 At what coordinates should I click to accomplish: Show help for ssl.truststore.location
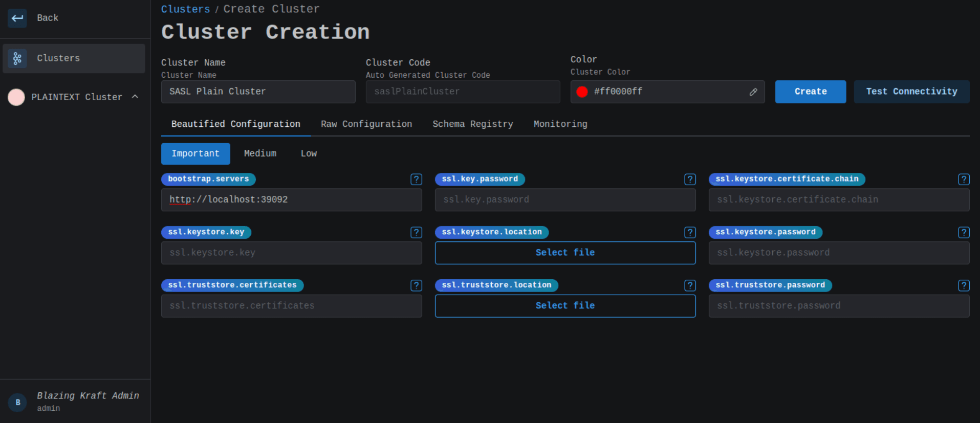(x=690, y=285)
